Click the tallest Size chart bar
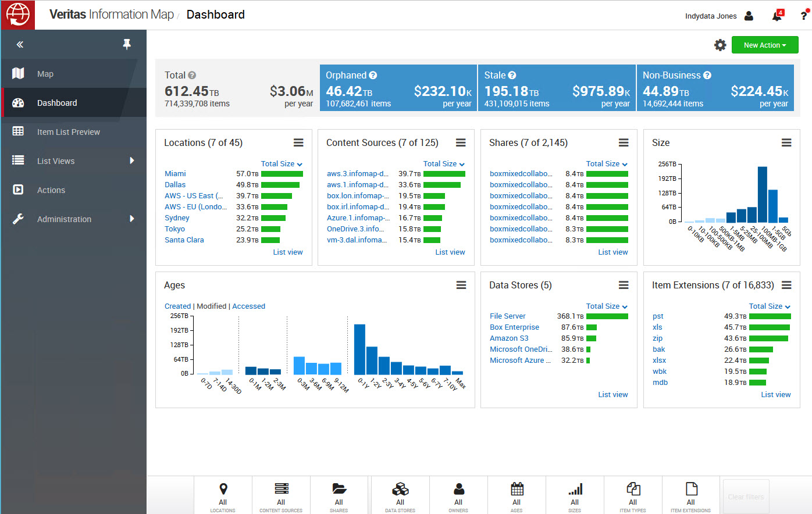This screenshot has width=812, height=514. point(762,195)
